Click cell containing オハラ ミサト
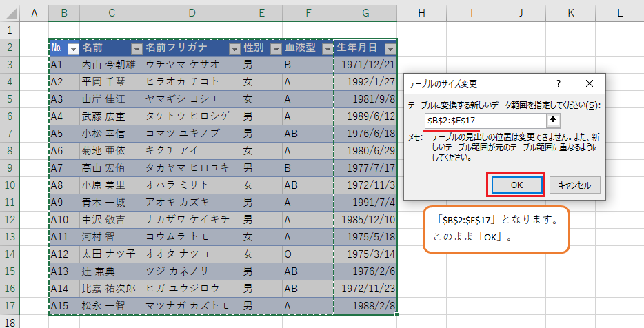 [x=192, y=185]
